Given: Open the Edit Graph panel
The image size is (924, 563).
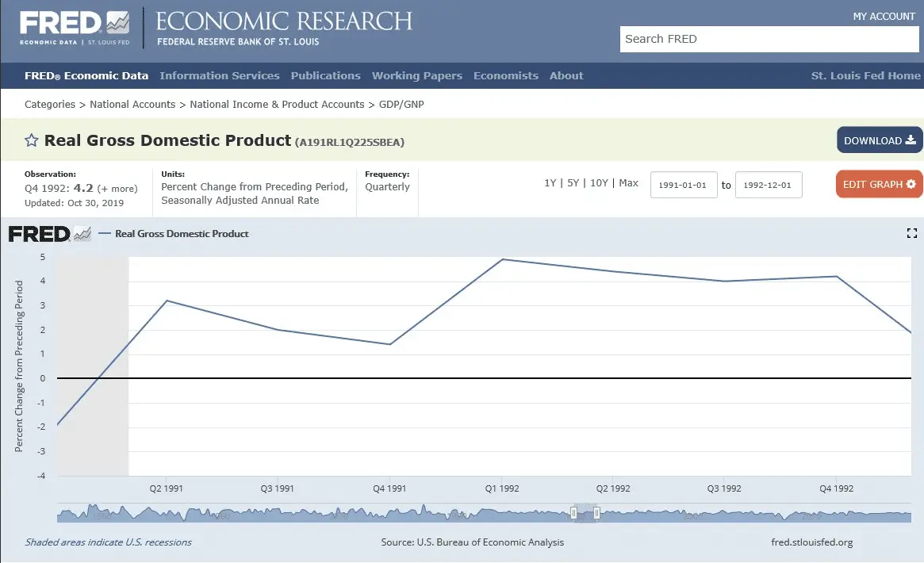Looking at the screenshot, I should pyautogui.click(x=878, y=184).
